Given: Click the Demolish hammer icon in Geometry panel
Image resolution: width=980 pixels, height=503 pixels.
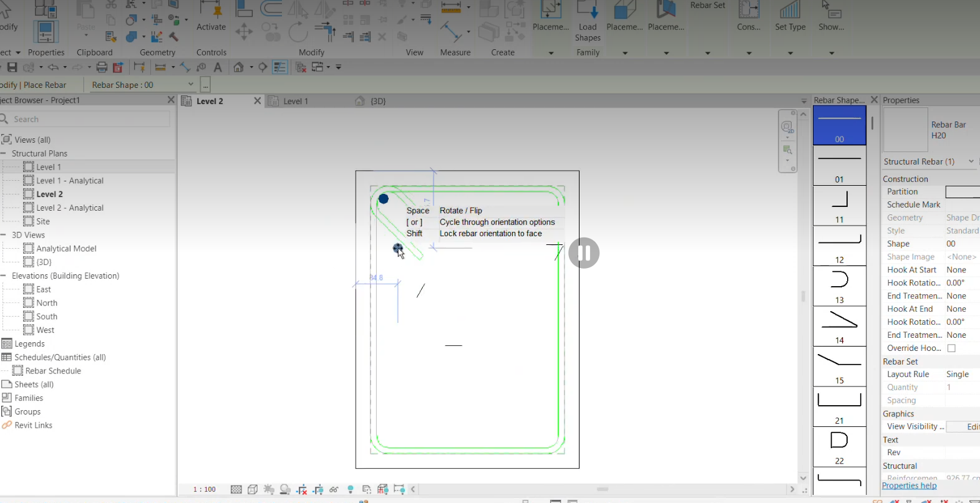Looking at the screenshot, I should tap(174, 37).
